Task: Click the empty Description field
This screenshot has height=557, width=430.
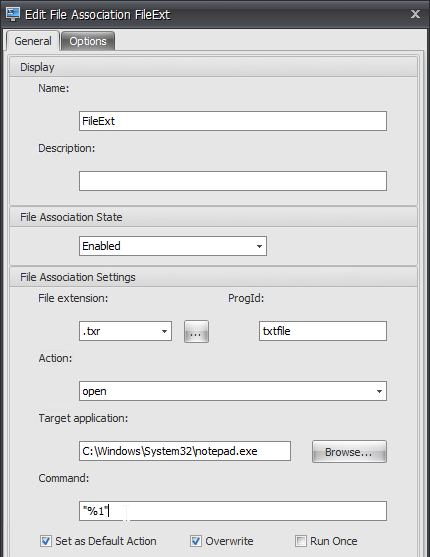Action: (x=233, y=181)
